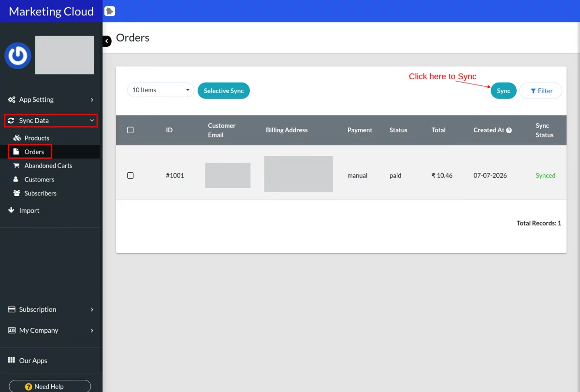Viewport: 580px width, 392px height.
Task: Click the Our Apps grid icon
Action: coord(12,361)
